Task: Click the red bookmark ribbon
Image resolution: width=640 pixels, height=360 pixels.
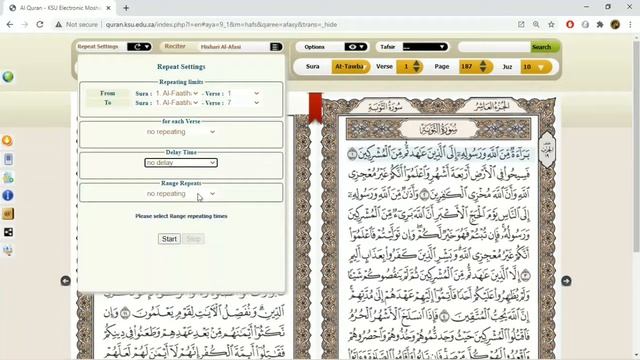Action: click(x=315, y=108)
